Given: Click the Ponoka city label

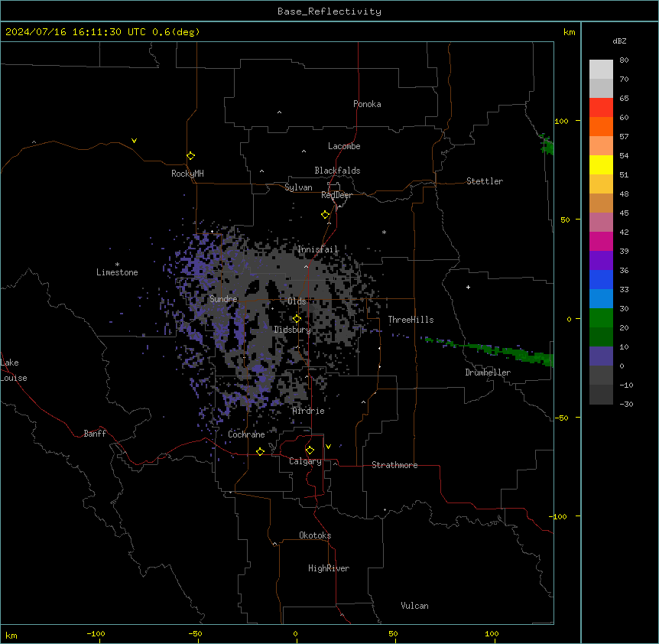Looking at the screenshot, I should point(367,104).
